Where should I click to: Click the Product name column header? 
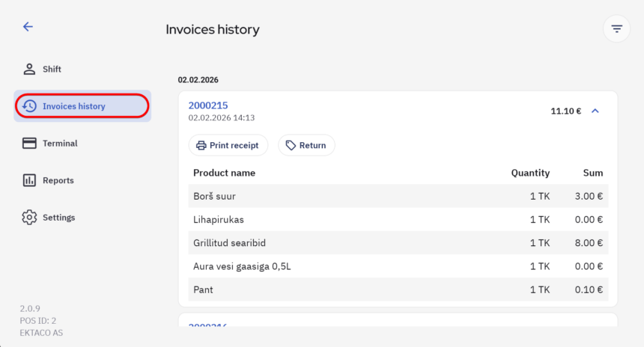click(224, 173)
